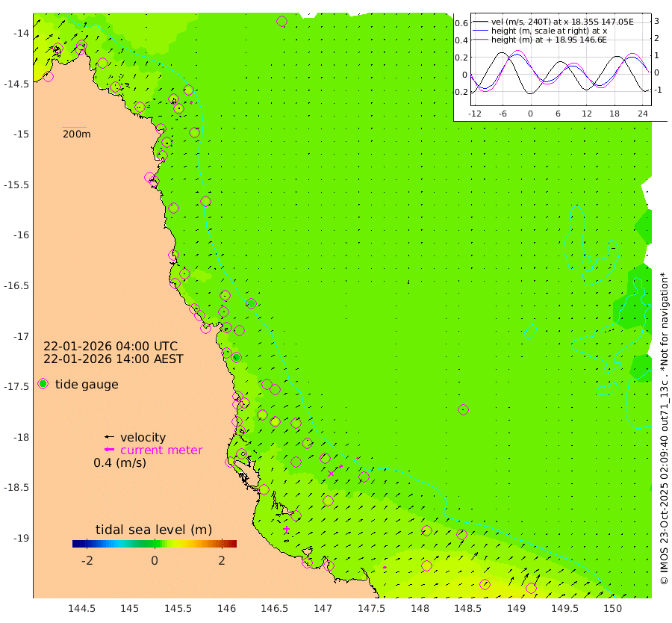Click the inset time axis label '18'
This screenshot has height=623, width=672.
pos(615,114)
